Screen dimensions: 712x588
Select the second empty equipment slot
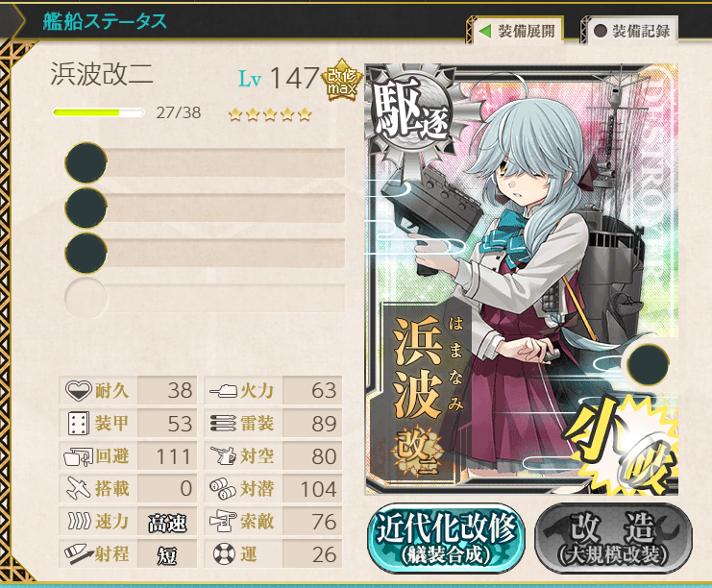[206, 208]
